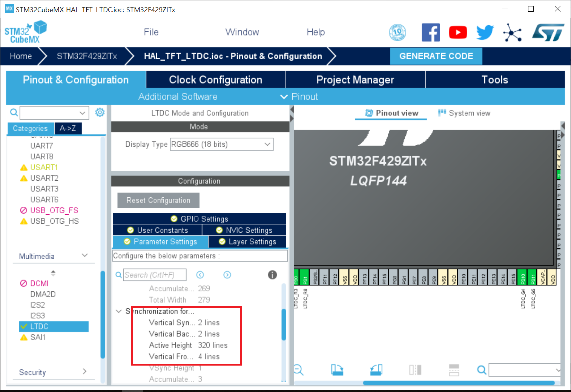Switch to System view

click(x=464, y=113)
